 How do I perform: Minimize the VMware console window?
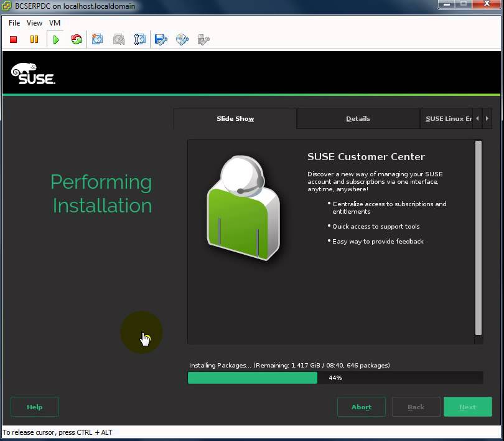point(447,4)
